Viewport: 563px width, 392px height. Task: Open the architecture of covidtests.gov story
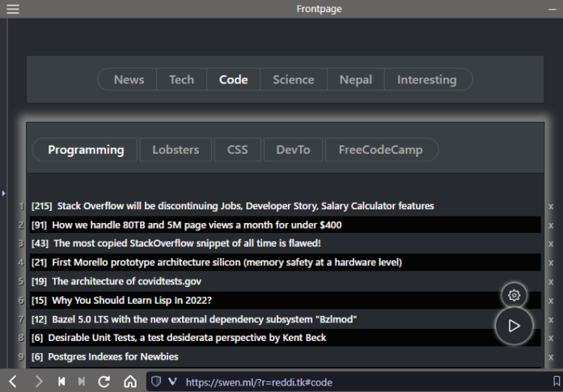point(126,281)
